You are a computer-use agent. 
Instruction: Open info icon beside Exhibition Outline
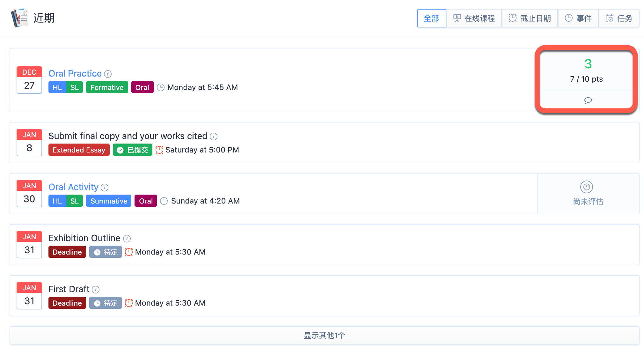point(127,239)
